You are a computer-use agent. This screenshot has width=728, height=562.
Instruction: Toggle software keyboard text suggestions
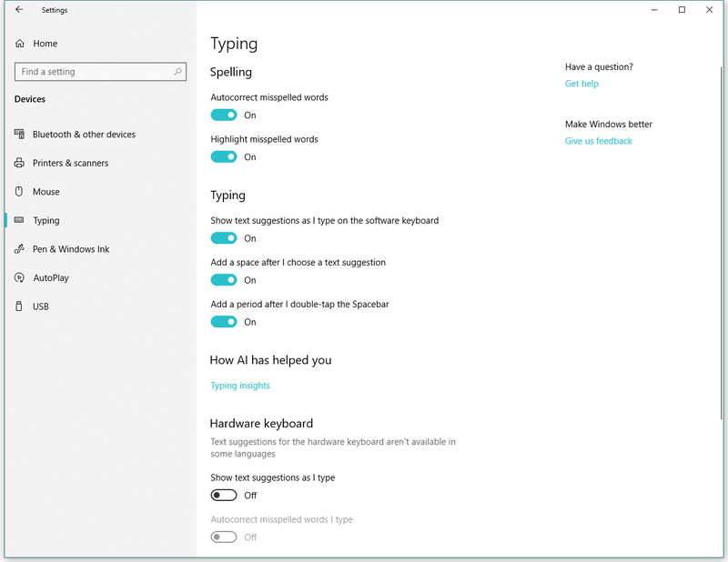click(224, 238)
